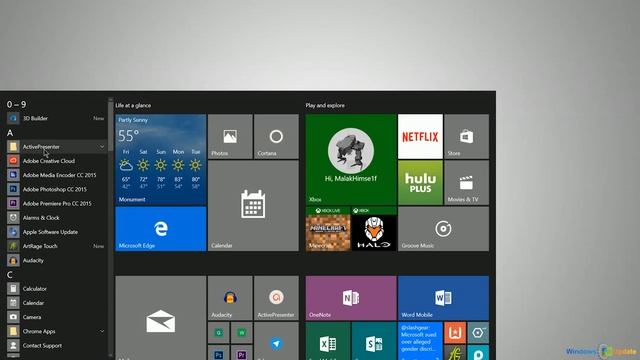Launch ArtRage Touch from app list
640x360 pixels.
tap(56, 246)
